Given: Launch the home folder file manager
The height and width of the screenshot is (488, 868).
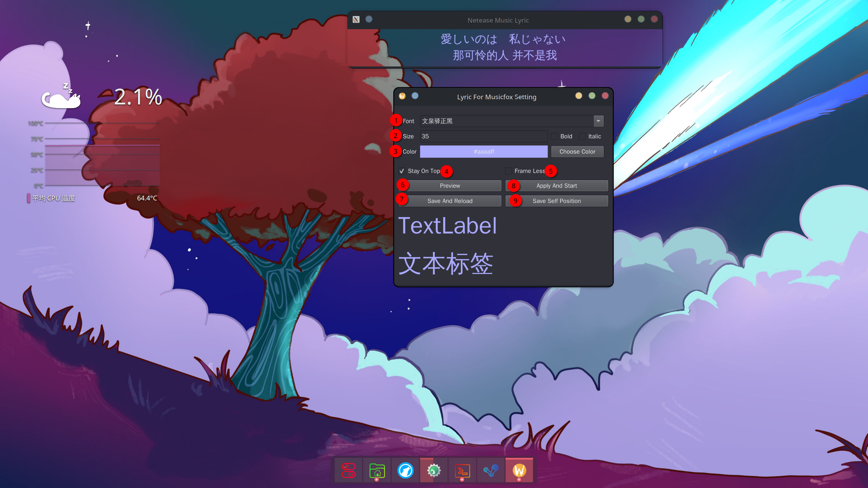Looking at the screenshot, I should 377,470.
